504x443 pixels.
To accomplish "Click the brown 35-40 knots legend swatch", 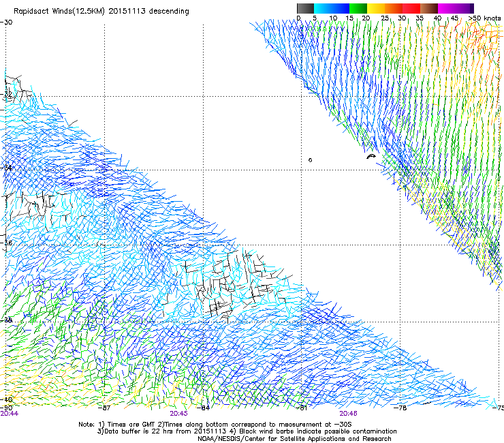I will pos(429,8).
